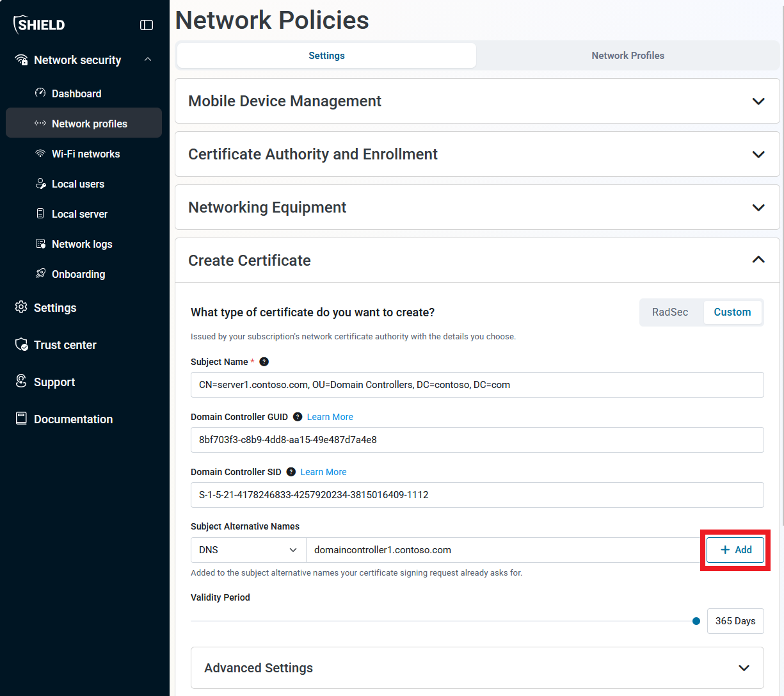Screen dimensions: 784x696
Task: Click the Add subject alternative name button
Action: click(735, 550)
